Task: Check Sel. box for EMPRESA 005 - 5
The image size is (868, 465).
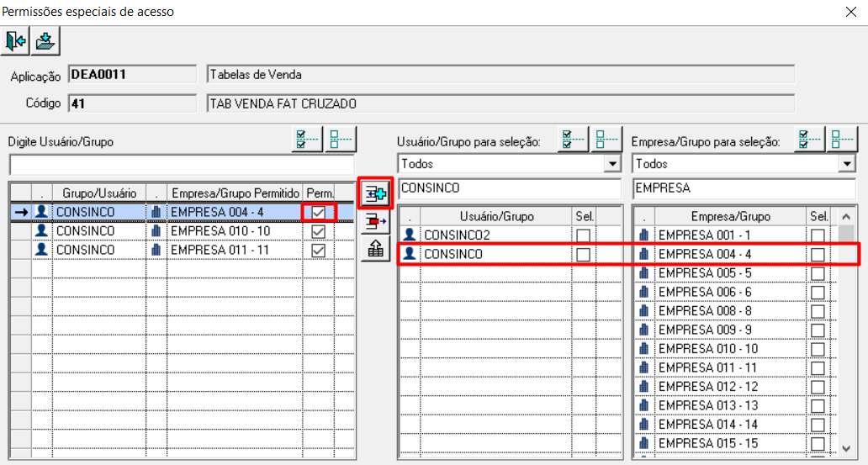Action: (x=818, y=273)
